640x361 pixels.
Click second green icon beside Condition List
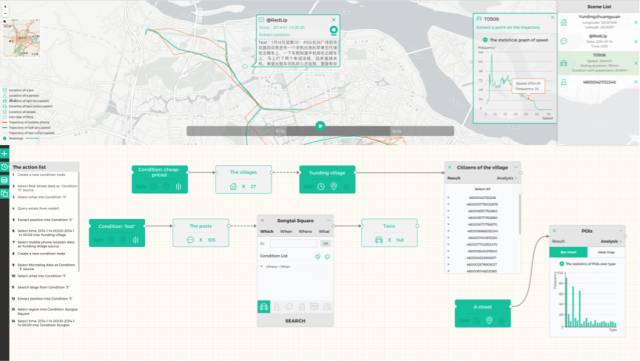click(x=327, y=256)
